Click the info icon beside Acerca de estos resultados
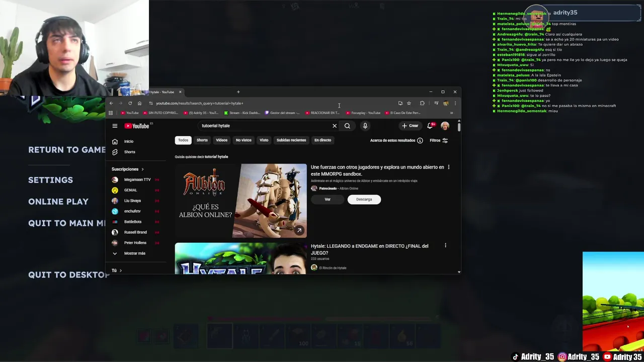The image size is (644, 362). click(x=420, y=140)
